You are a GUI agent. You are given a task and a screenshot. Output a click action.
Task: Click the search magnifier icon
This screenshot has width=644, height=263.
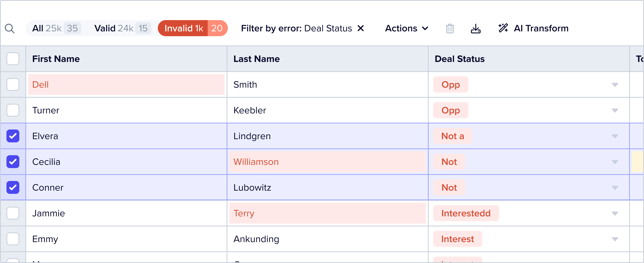pyautogui.click(x=10, y=29)
